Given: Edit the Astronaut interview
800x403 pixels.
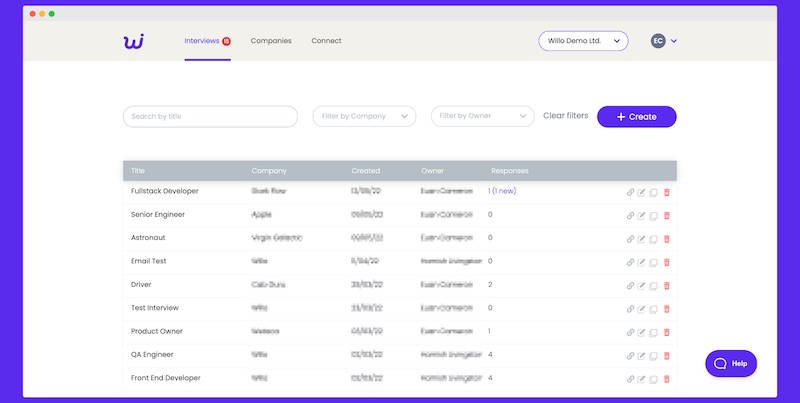Looking at the screenshot, I should [x=641, y=239].
